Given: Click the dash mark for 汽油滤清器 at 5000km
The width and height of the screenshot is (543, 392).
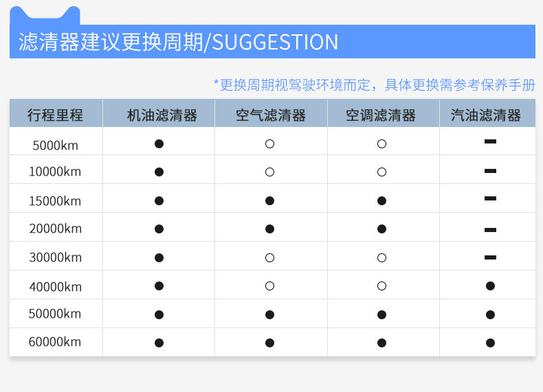Looking at the screenshot, I should tap(490, 141).
